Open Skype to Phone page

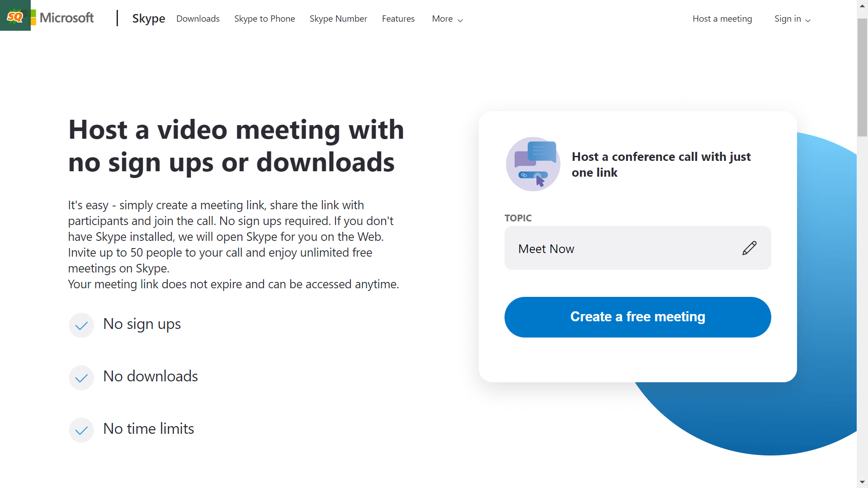(264, 19)
